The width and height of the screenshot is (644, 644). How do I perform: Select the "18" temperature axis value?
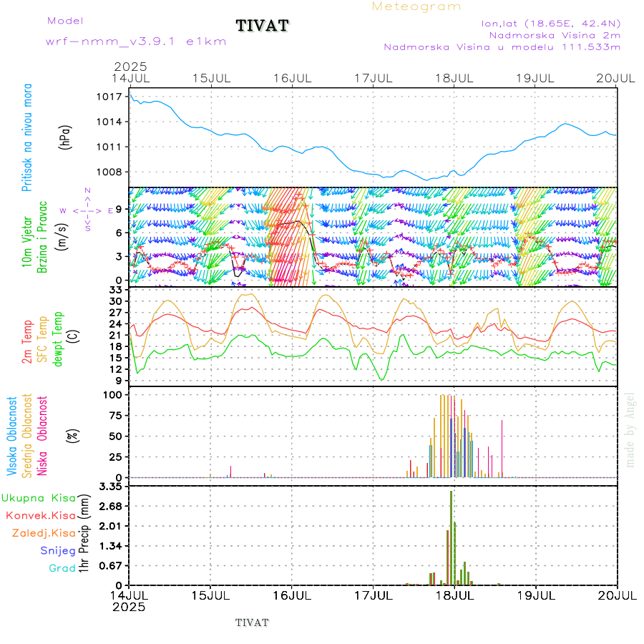coord(116,346)
